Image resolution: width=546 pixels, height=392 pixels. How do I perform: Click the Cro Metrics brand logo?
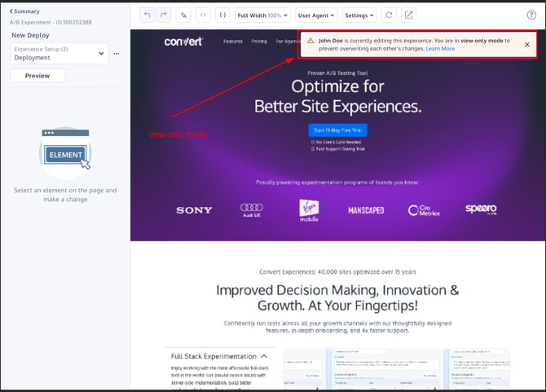[424, 210]
